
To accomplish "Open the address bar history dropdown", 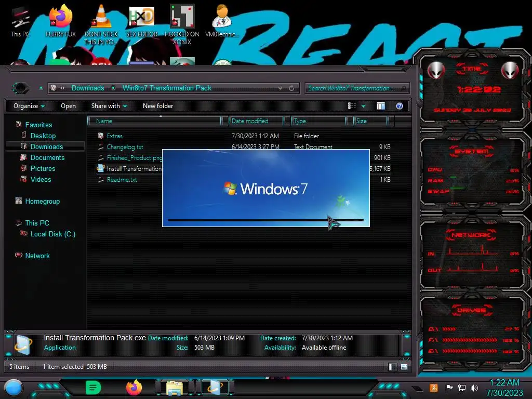I will (280, 88).
